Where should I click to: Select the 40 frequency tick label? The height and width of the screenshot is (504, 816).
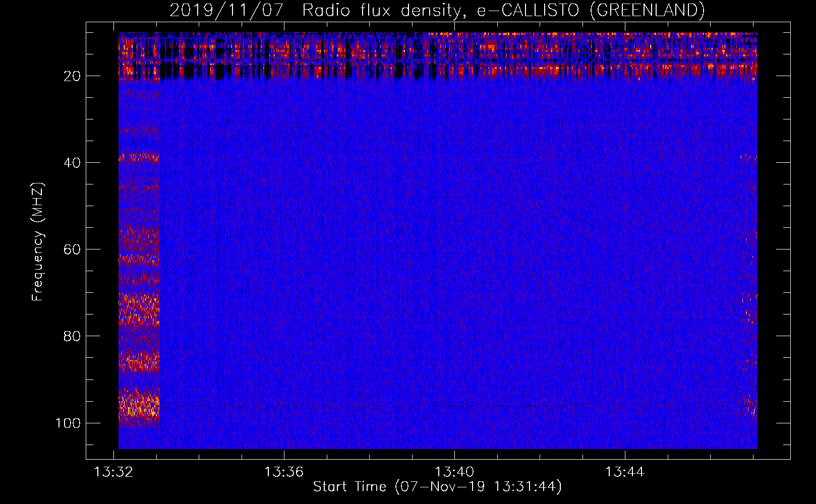click(72, 163)
